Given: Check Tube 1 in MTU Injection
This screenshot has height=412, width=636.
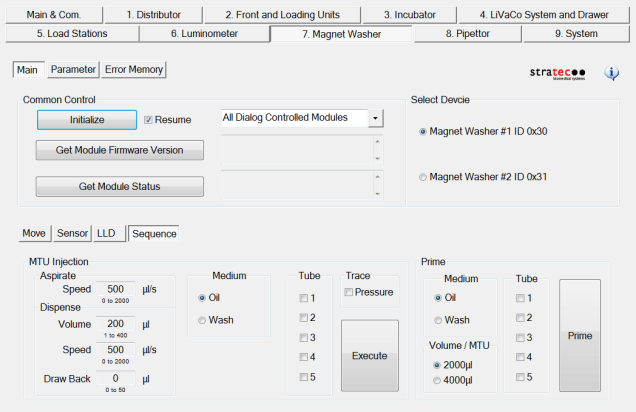Looking at the screenshot, I should (x=303, y=298).
